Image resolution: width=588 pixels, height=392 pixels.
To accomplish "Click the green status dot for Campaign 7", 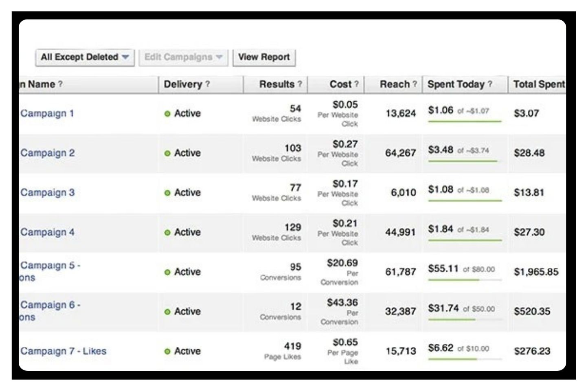I will [x=167, y=351].
